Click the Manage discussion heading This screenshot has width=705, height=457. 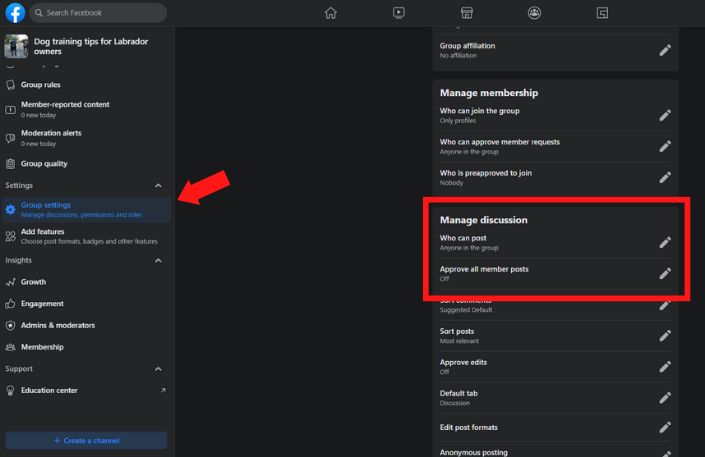point(483,220)
